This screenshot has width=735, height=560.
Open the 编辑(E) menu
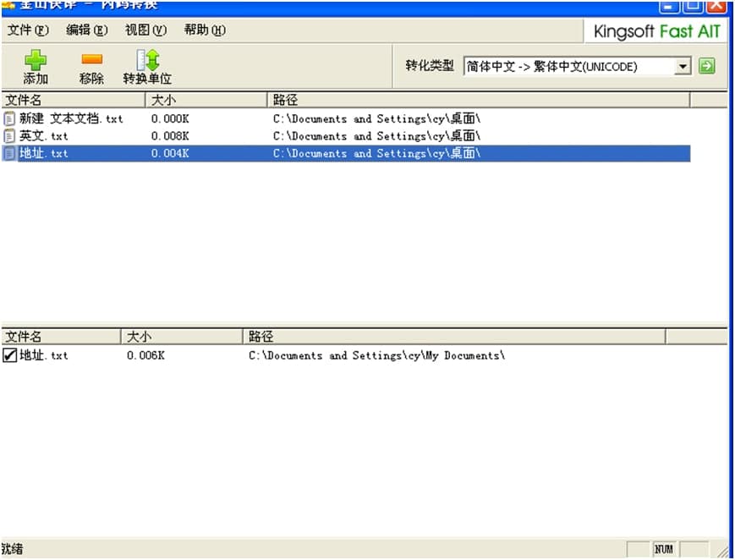(87, 30)
